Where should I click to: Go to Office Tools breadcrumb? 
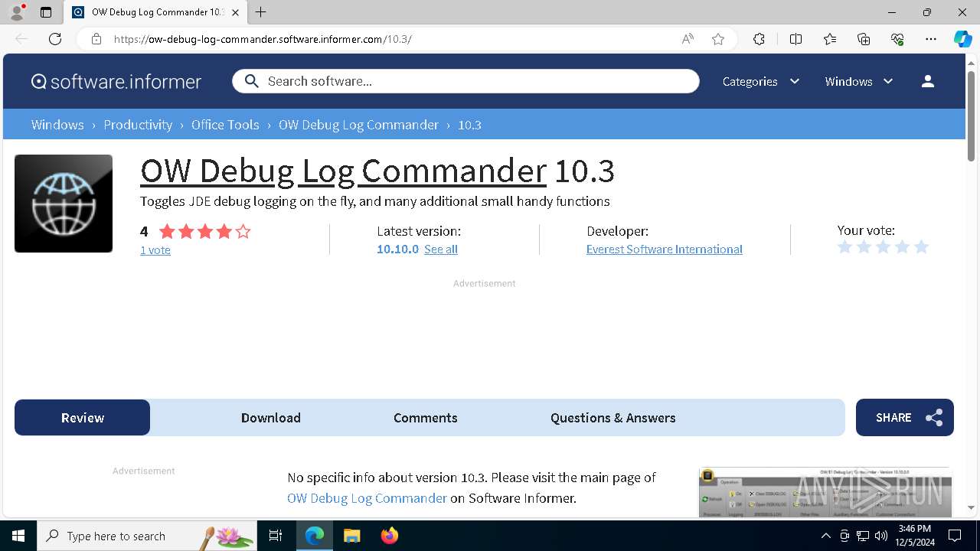click(x=225, y=125)
